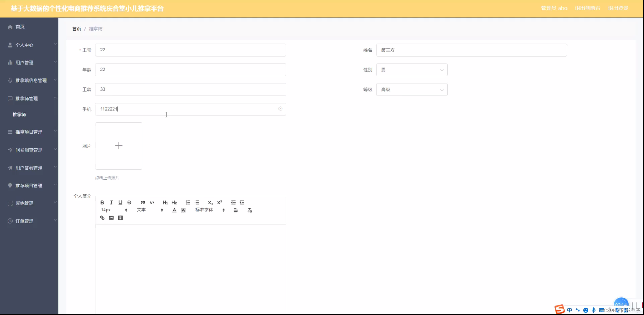The image size is (644, 315).
Task: Insert an image into the bio editor
Action: (x=111, y=218)
